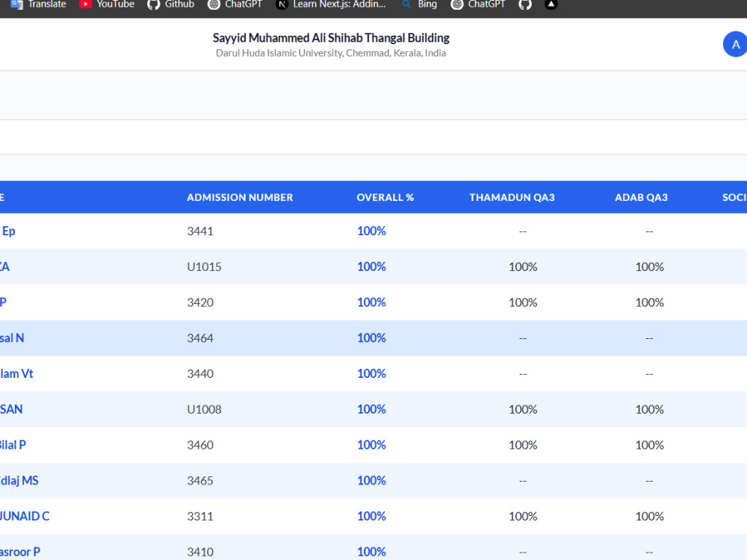Click Adab QA3 100% in row 3311
This screenshot has height=560, width=747.
click(x=649, y=516)
